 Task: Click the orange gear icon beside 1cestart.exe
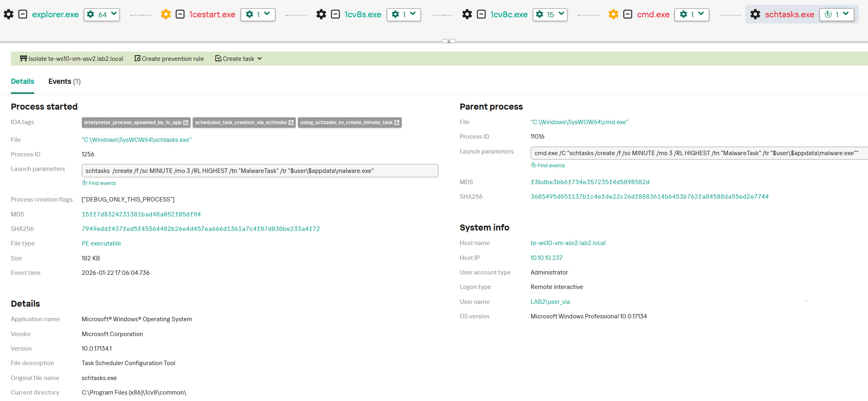pos(166,15)
